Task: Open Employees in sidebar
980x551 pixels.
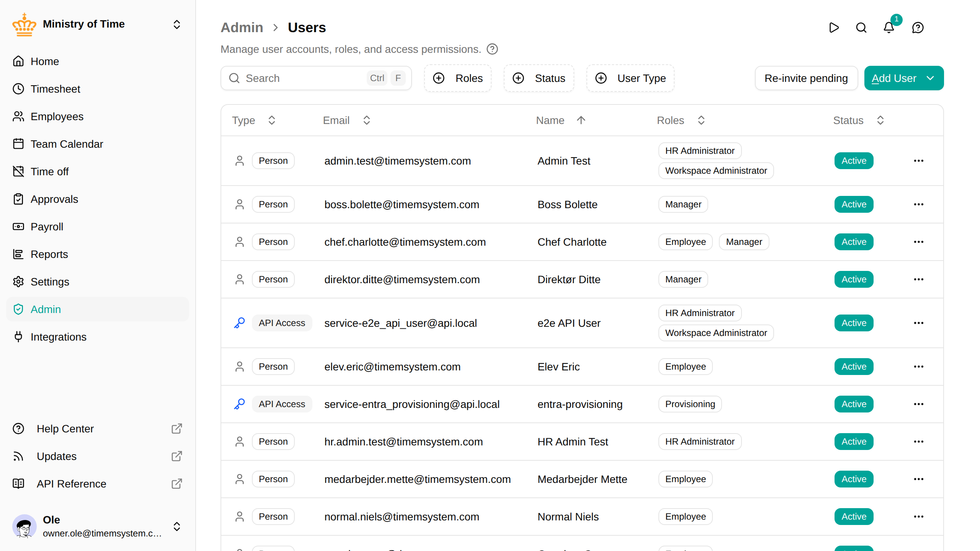Action: point(98,116)
